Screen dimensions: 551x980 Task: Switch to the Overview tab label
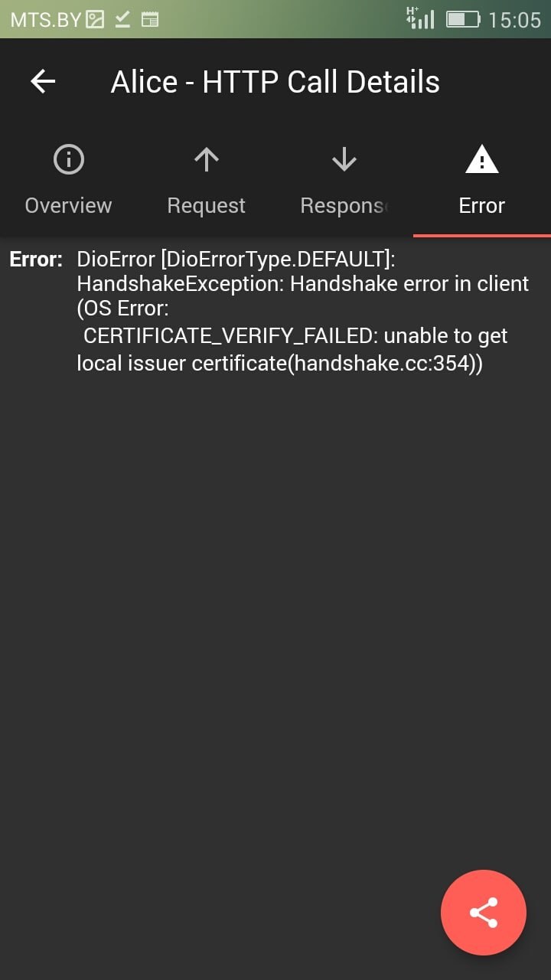[68, 205]
